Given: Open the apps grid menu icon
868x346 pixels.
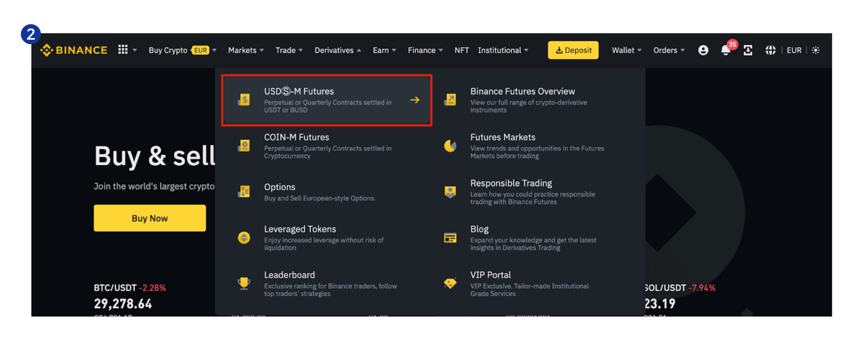Looking at the screenshot, I should [123, 50].
